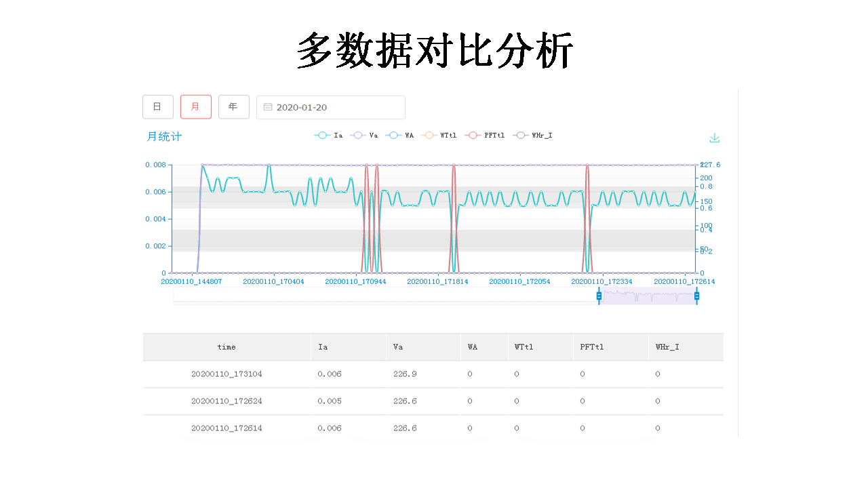Select the 日 (day) view button

click(x=157, y=107)
